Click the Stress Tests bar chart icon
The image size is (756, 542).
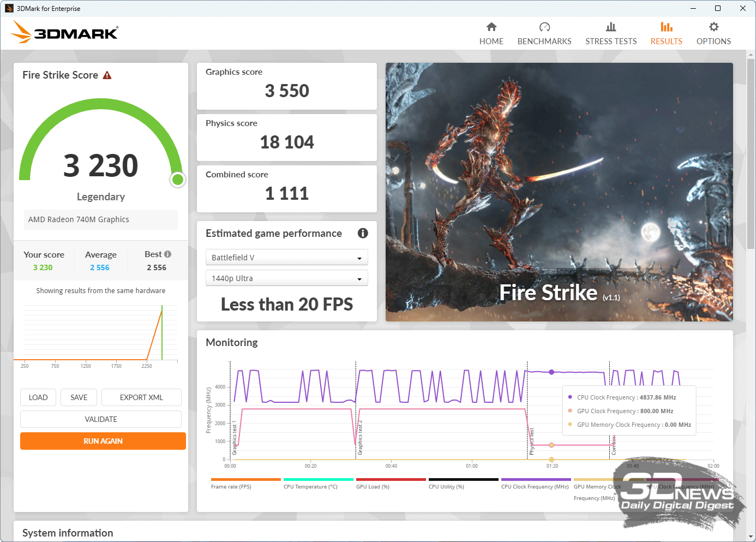[x=611, y=27]
